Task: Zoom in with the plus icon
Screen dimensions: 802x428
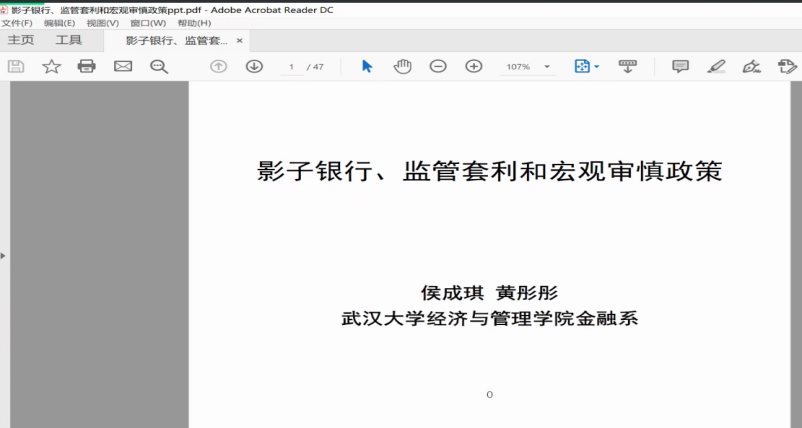Action: 474,66
